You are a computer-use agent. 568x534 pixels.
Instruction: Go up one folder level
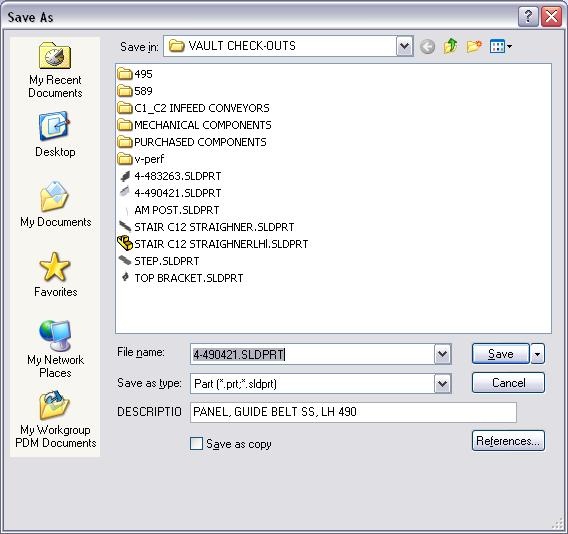450,46
